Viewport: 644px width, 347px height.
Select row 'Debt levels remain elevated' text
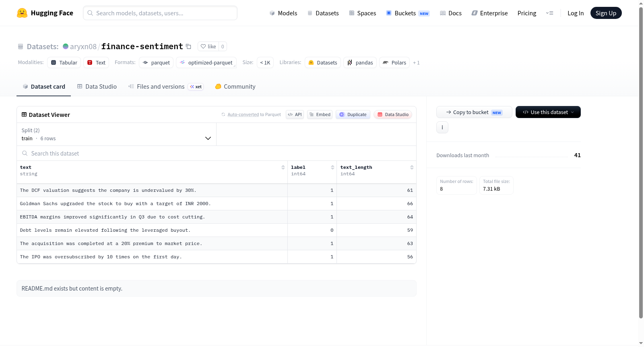pyautogui.click(x=105, y=230)
